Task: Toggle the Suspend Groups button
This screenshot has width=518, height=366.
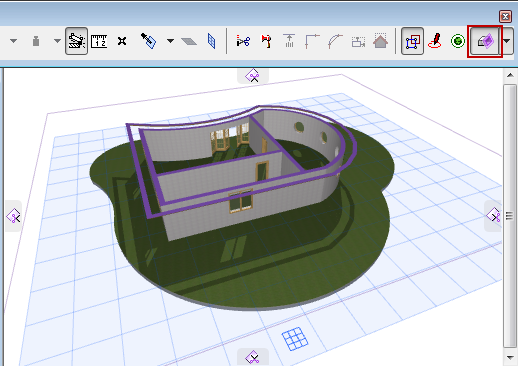Action: 413,41
